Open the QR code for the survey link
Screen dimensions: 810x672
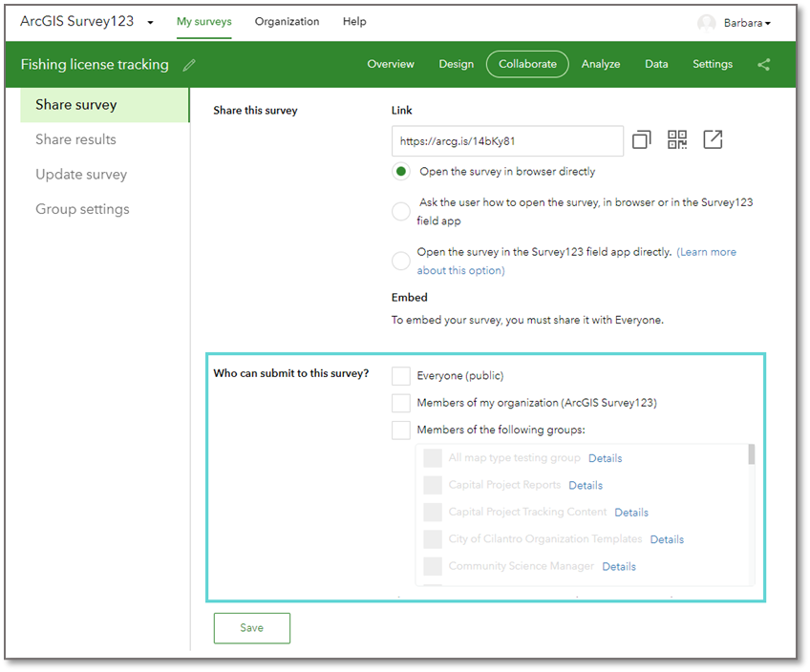point(677,139)
